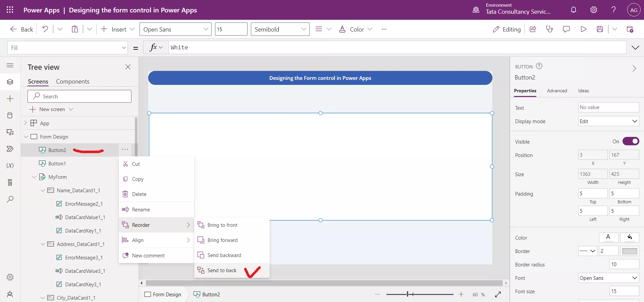Switch to the Advanced properties tab
Image resolution: width=644 pixels, height=302 pixels.
point(557,91)
